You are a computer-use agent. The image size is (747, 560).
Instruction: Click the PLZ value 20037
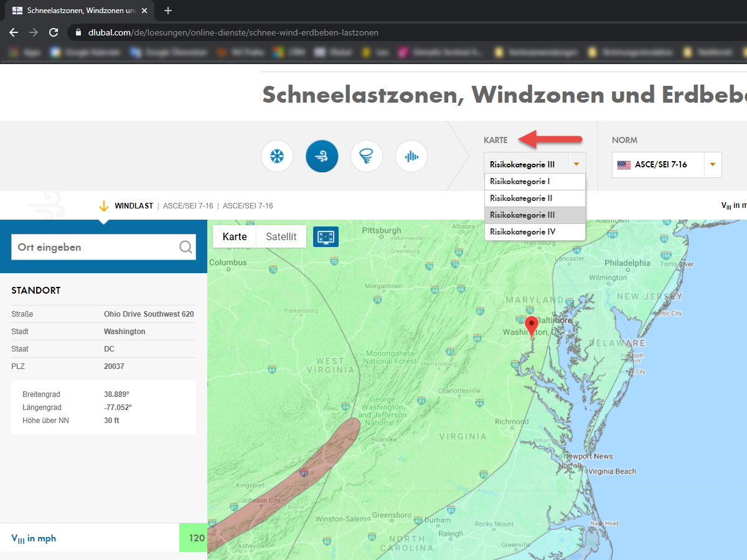pos(114,366)
